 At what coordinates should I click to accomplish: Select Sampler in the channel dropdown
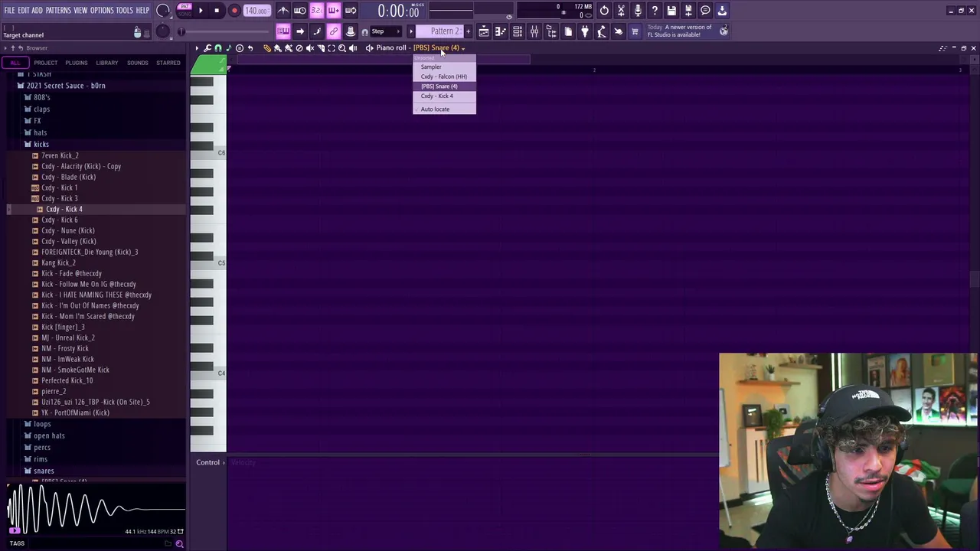point(431,67)
